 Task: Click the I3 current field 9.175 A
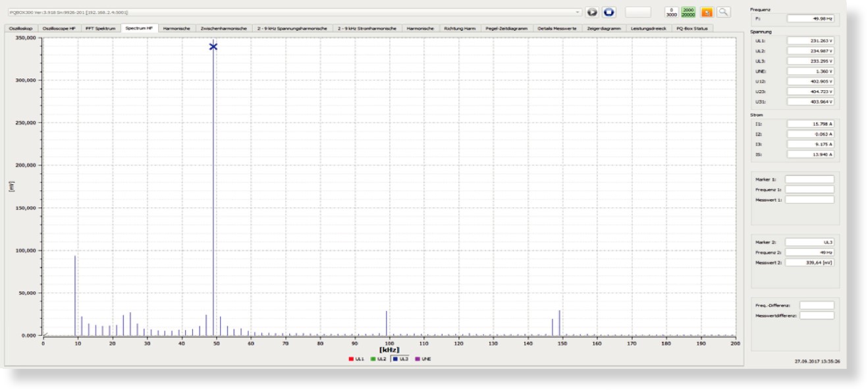click(x=811, y=144)
